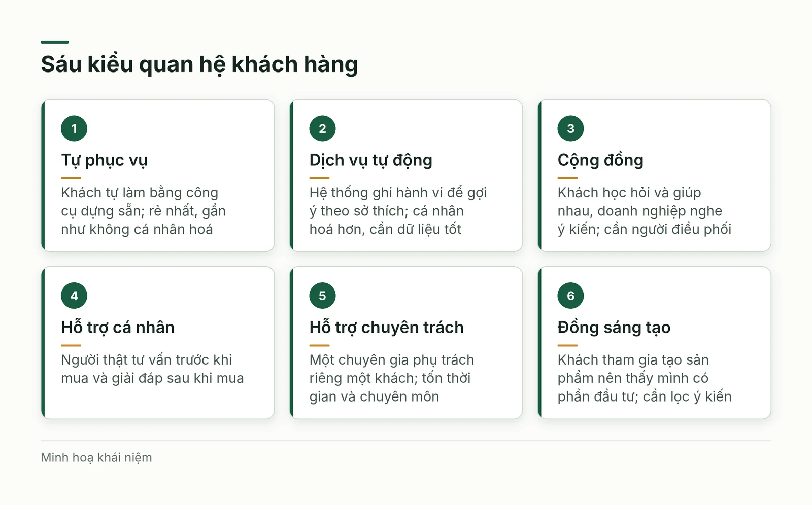The height and width of the screenshot is (505, 812).
Task: Select the description starting "Hệ thống ghi hành vi"
Action: (398, 211)
